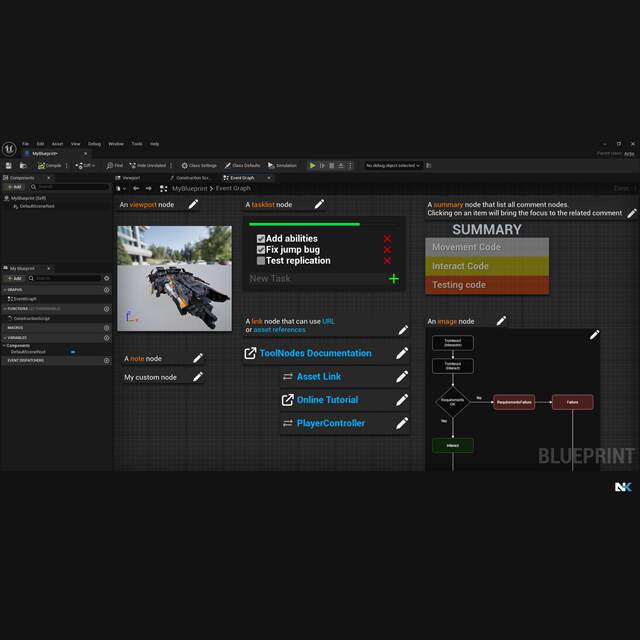Toggle DefaultSceneRoot variable visibility eye
Image resolution: width=640 pixels, height=640 pixels.
point(73,352)
